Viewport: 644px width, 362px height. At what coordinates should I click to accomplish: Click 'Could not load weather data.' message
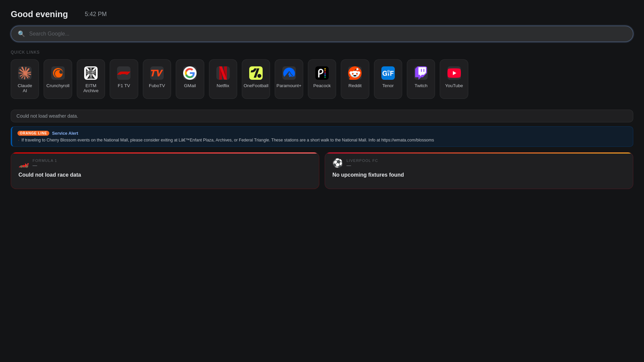click(x=47, y=116)
